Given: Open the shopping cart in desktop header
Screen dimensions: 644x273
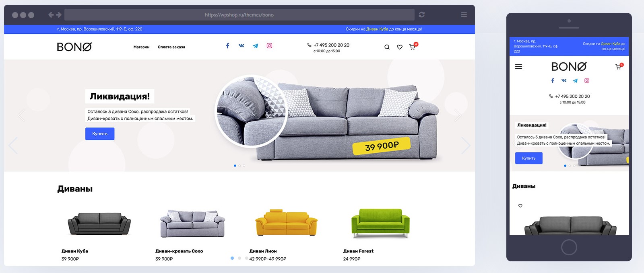Looking at the screenshot, I should click(413, 47).
